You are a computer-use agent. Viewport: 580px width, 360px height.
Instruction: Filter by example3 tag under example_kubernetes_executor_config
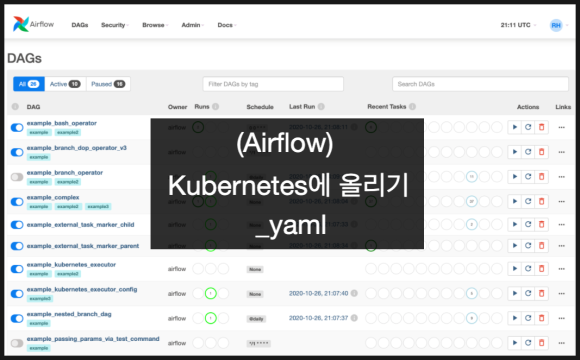pos(40,299)
